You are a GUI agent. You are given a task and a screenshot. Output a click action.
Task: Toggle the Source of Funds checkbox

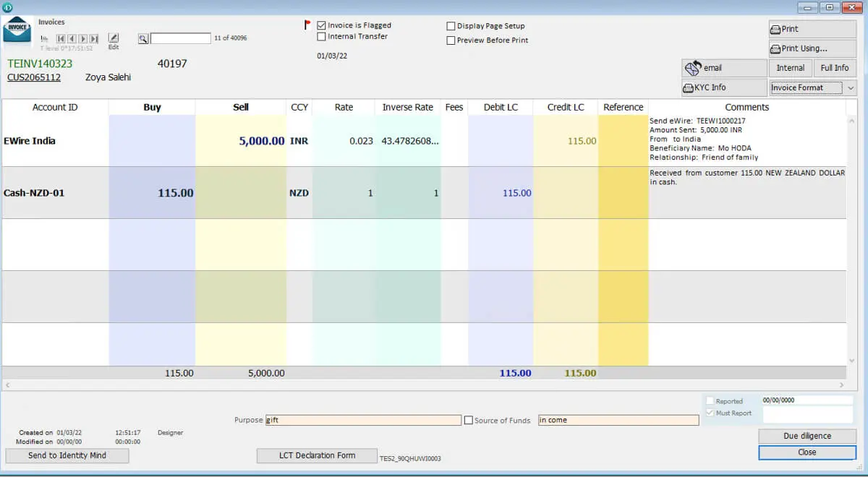point(468,420)
